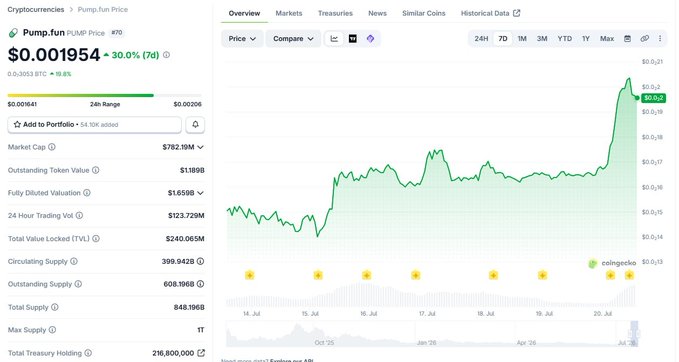Click 24 Hour Trading Vol info icon
Image resolution: width=679 pixels, height=362 pixels.
[x=79, y=215]
